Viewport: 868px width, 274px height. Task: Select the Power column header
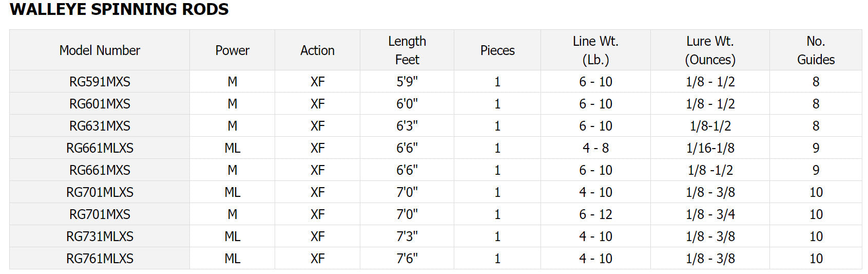pos(232,50)
